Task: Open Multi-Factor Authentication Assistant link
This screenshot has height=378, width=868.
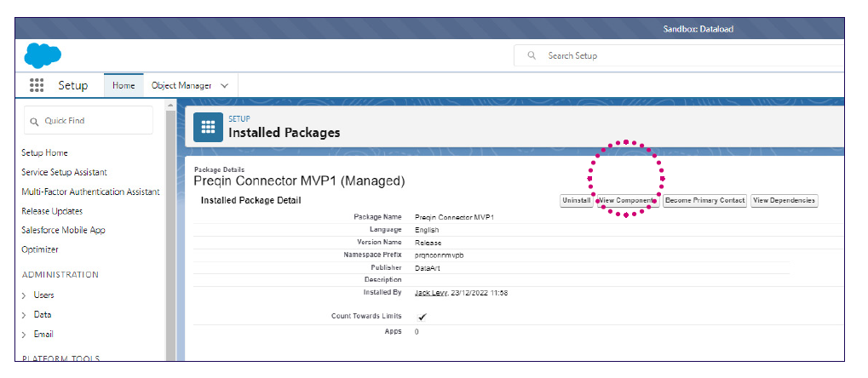Action: [x=91, y=192]
